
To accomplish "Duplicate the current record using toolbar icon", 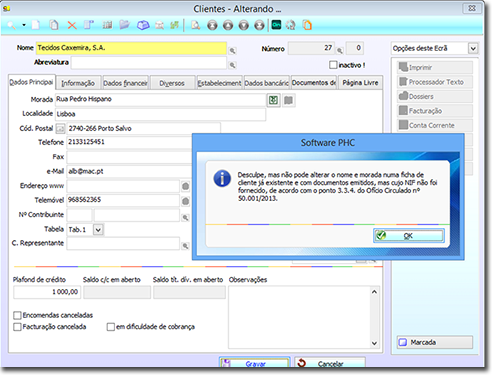I will [x=54, y=25].
